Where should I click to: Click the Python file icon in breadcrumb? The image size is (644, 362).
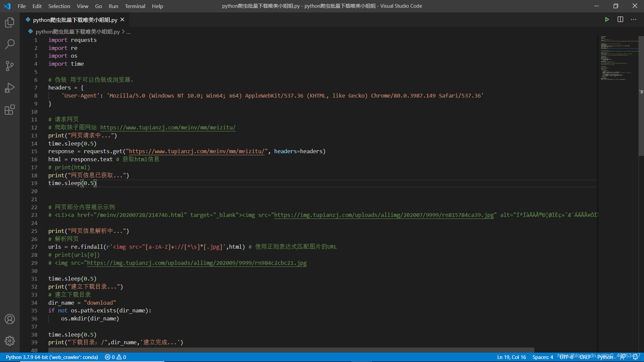point(31,32)
